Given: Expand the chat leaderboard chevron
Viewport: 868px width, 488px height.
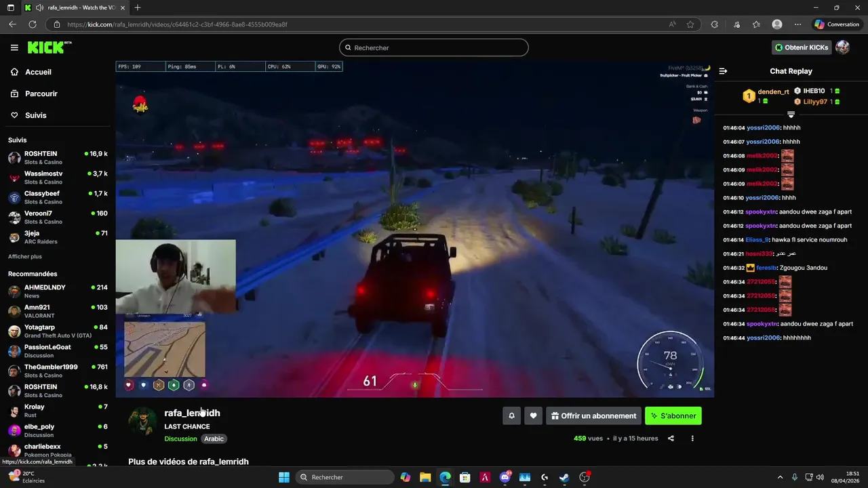Looking at the screenshot, I should pos(791,115).
